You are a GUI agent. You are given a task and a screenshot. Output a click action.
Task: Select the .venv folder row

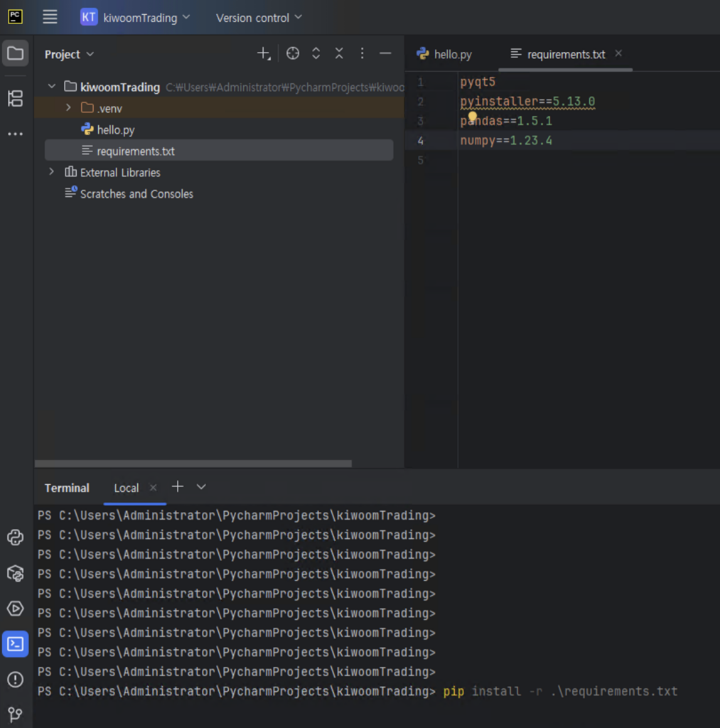219,108
